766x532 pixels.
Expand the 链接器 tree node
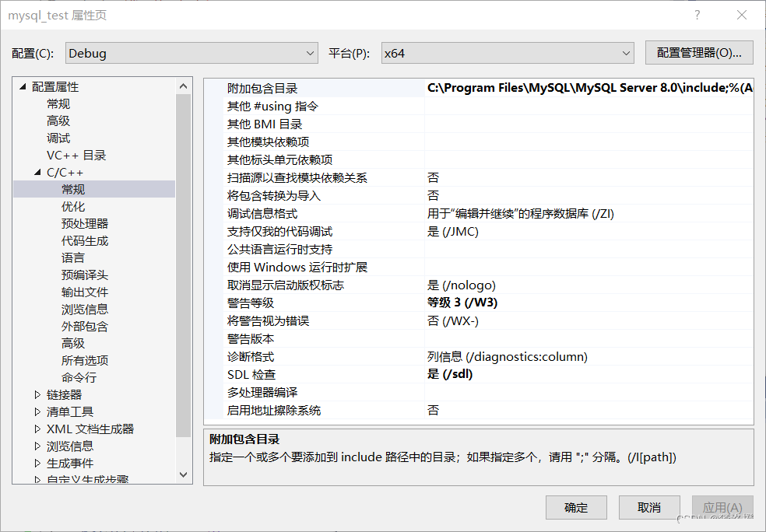click(x=37, y=394)
